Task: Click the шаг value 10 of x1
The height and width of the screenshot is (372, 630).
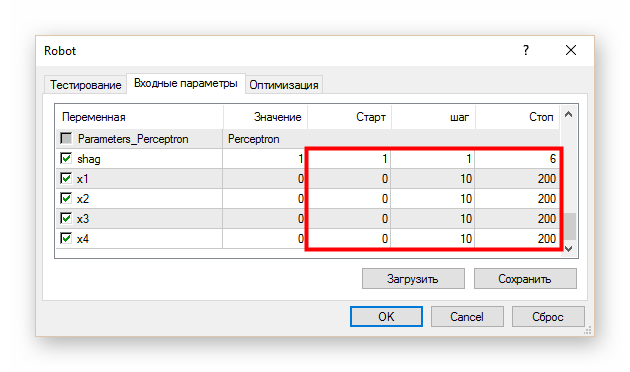Action: [x=466, y=179]
